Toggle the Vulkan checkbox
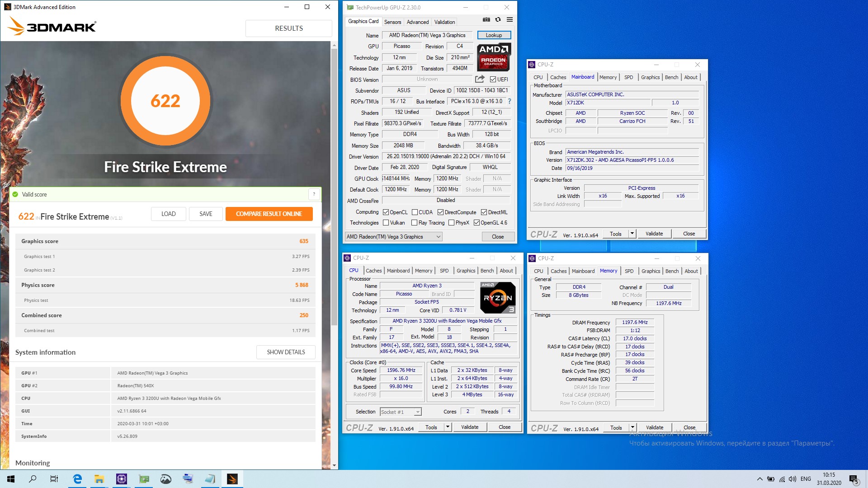868x488 pixels. (386, 223)
